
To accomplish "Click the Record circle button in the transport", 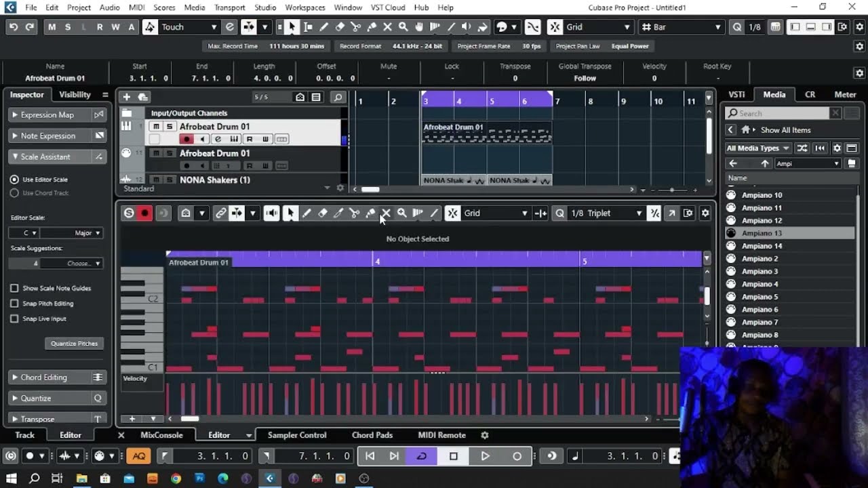I will 517,456.
